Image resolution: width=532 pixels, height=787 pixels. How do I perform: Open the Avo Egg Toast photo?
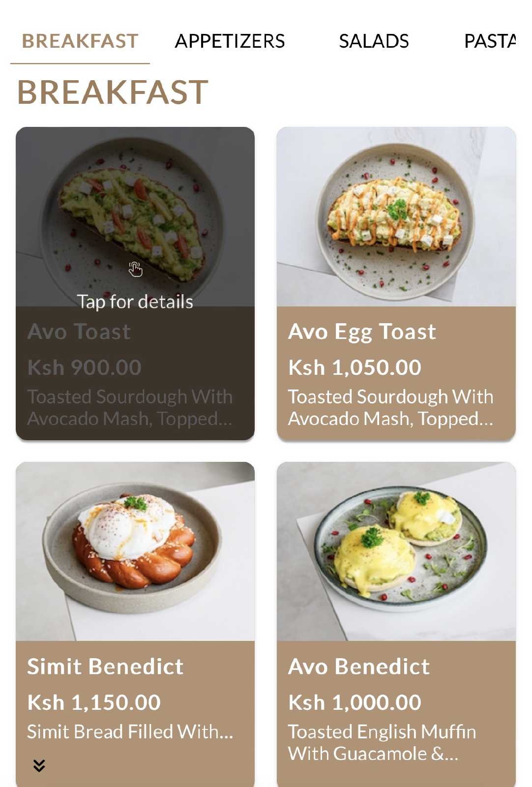396,216
